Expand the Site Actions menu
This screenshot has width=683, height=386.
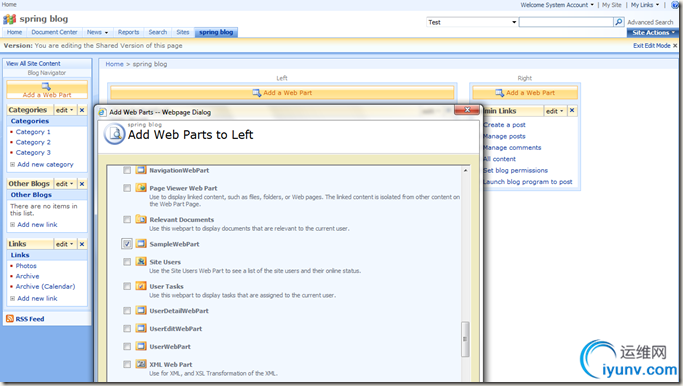pyautogui.click(x=653, y=33)
